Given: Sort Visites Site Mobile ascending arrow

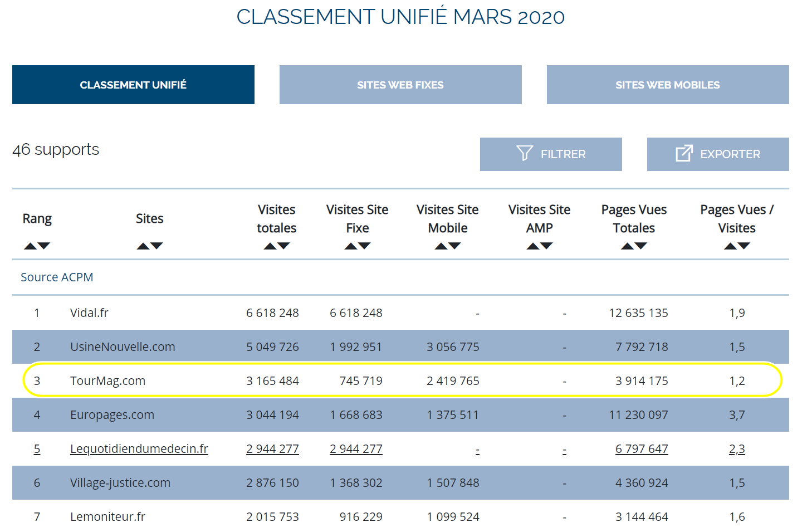Looking at the screenshot, I should point(441,246).
